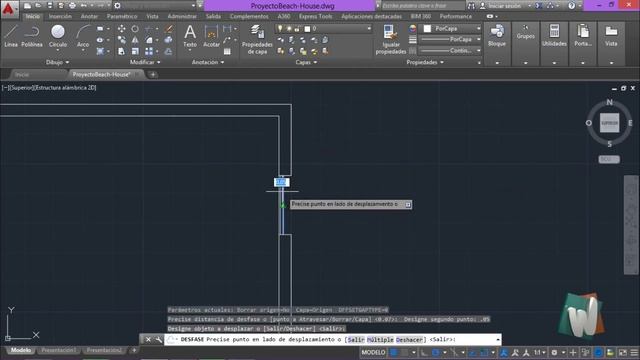Toggle snap mode in status bar
Image resolution: width=640 pixels, height=360 pixels.
tap(405, 353)
